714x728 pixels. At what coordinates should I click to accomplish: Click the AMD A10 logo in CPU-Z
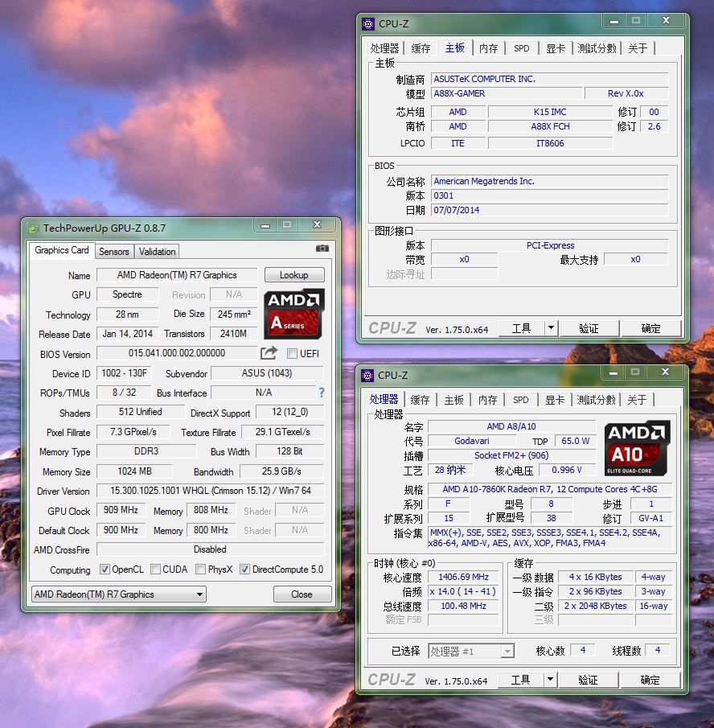(x=637, y=447)
